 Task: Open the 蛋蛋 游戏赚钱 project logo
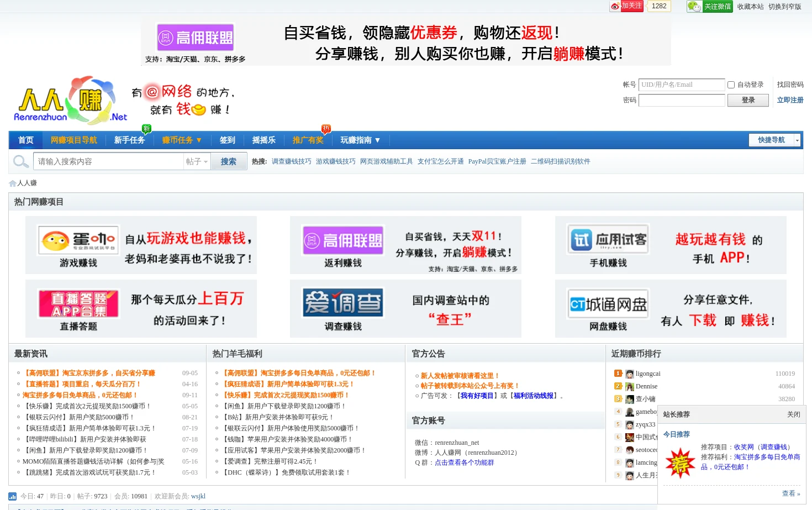tap(78, 240)
